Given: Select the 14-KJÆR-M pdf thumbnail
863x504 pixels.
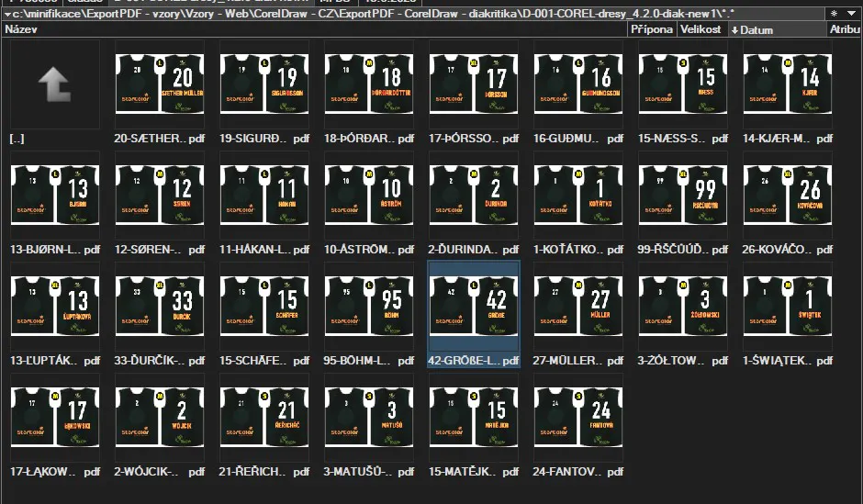Looking at the screenshot, I should pyautogui.click(x=787, y=84).
